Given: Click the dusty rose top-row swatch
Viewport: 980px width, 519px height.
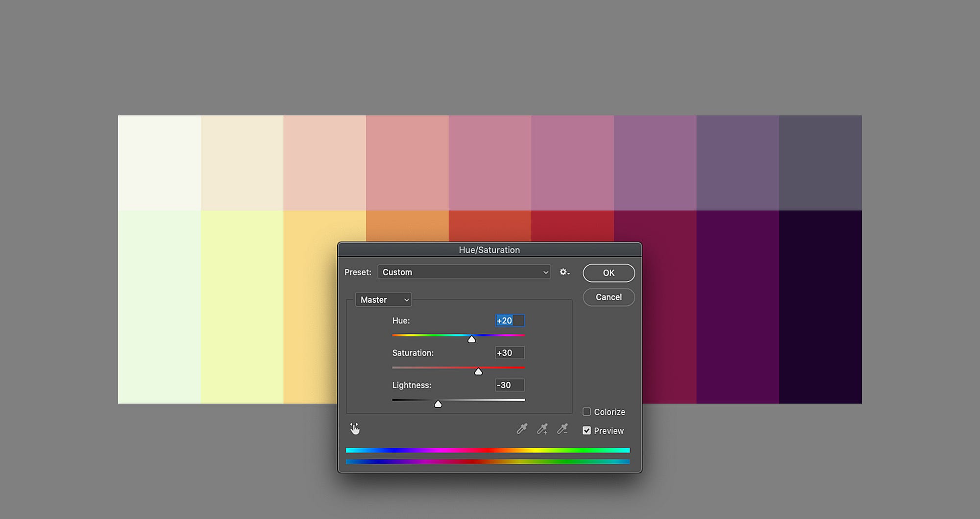Looking at the screenshot, I should point(490,163).
